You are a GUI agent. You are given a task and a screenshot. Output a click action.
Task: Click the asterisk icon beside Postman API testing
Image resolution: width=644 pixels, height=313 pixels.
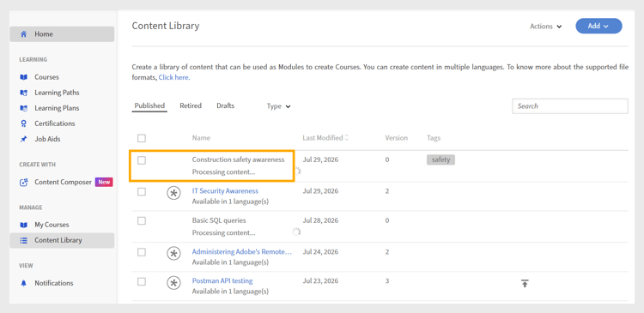173,283
